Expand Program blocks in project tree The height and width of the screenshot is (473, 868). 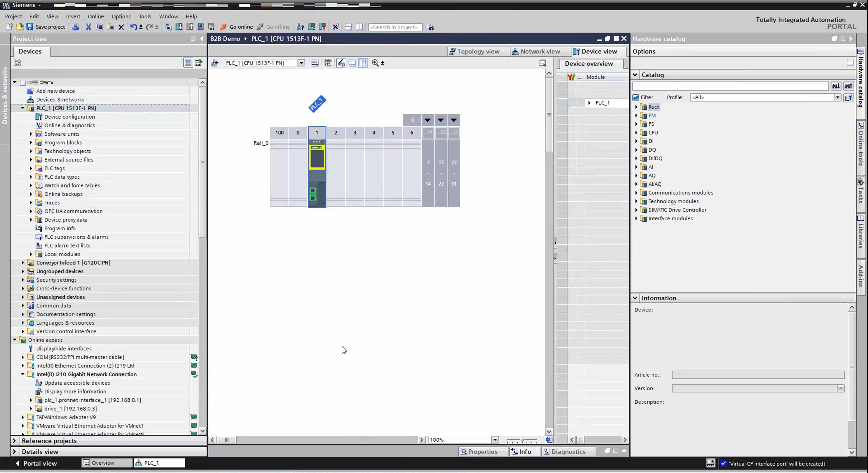coord(31,143)
